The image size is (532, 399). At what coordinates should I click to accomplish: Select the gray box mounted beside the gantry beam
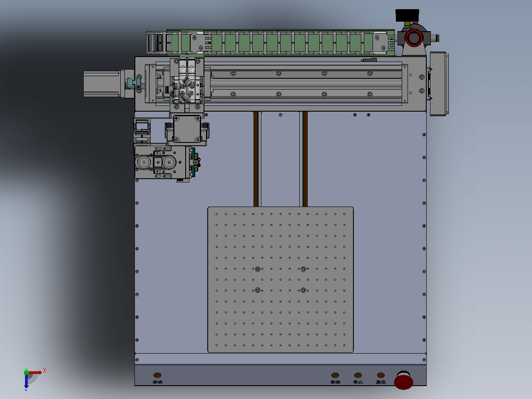point(438,84)
